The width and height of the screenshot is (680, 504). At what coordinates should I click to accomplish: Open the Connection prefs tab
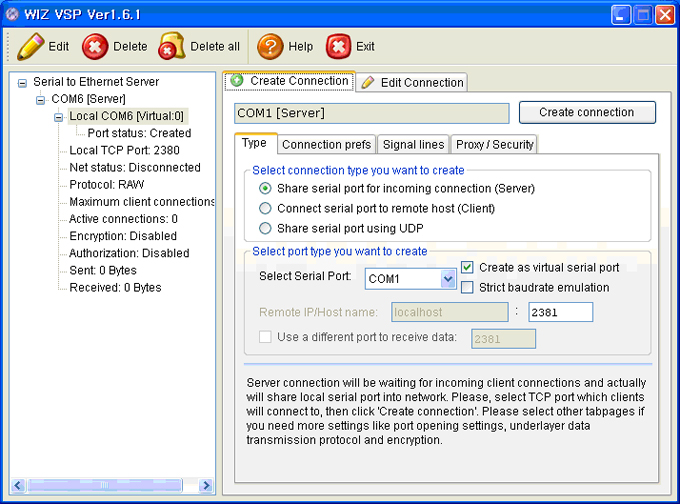[x=327, y=144]
